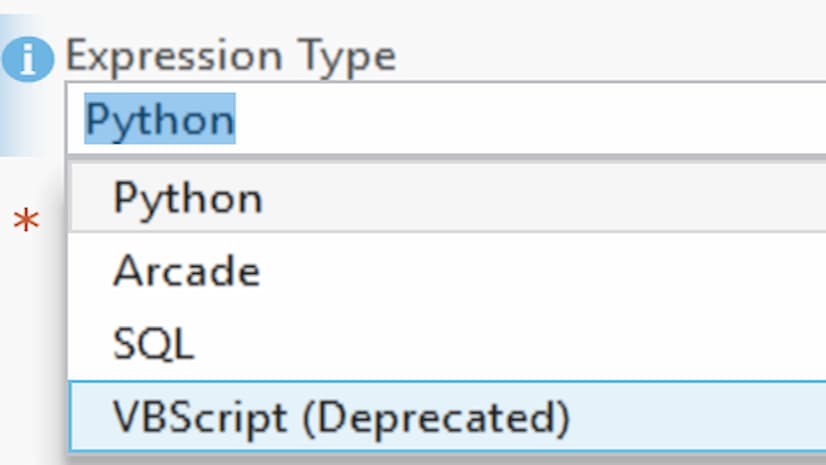The image size is (826, 465).
Task: Pick SQL from the expression type list
Action: 154,344
